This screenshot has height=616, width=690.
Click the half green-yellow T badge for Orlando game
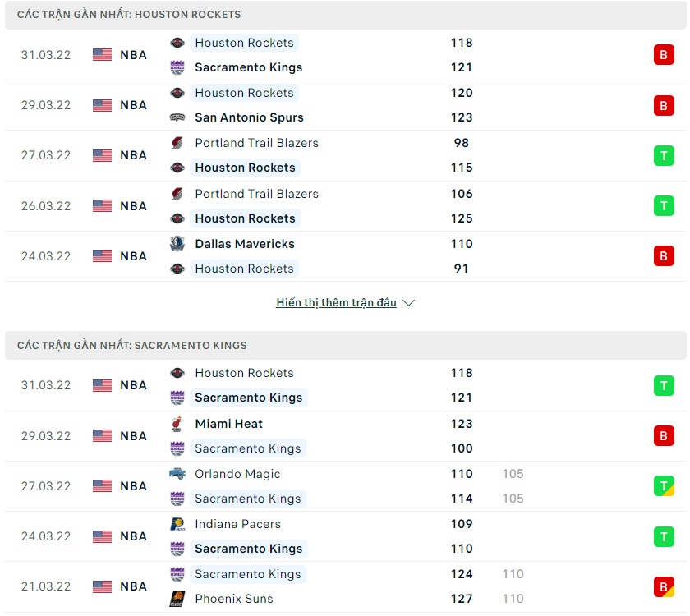coord(664,486)
